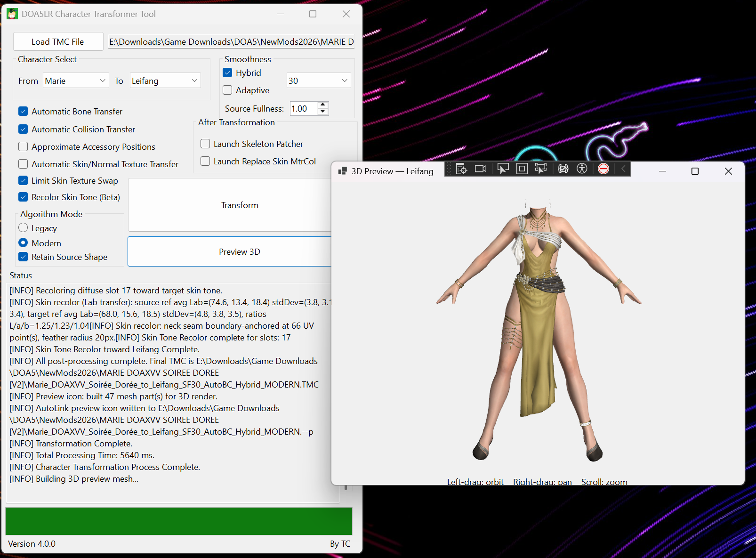Enable Automatic Skin/Normal Texture Transfer

23,164
